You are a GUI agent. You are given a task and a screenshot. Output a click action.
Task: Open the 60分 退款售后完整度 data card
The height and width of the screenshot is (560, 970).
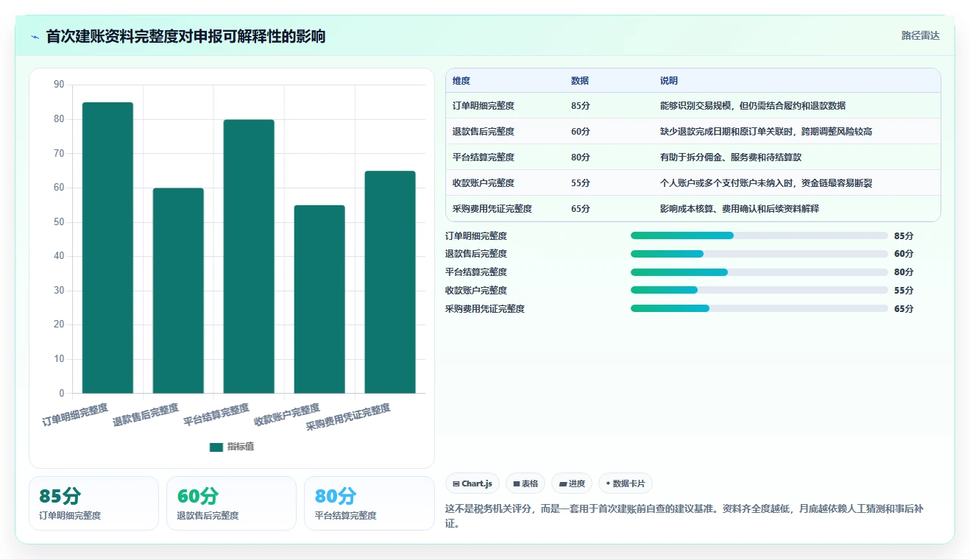pos(231,503)
